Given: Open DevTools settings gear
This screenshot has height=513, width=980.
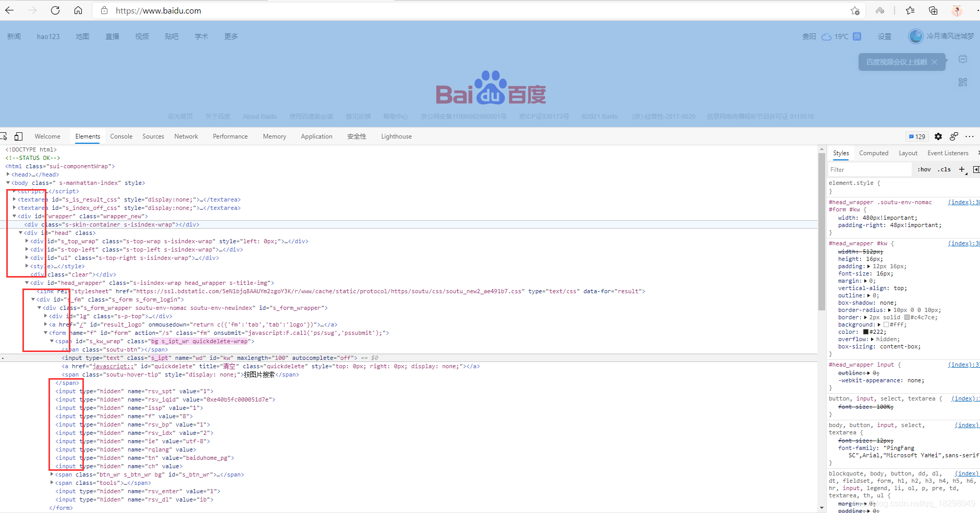Looking at the screenshot, I should [938, 136].
